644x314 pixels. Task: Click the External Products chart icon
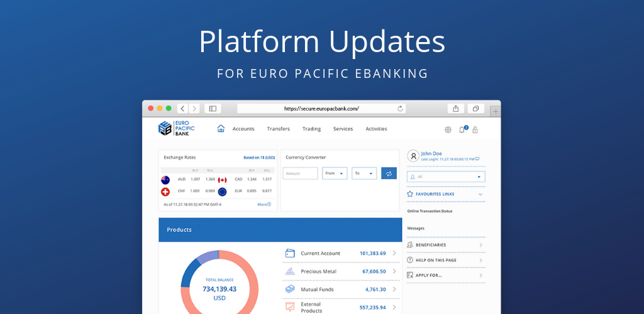coord(290,307)
